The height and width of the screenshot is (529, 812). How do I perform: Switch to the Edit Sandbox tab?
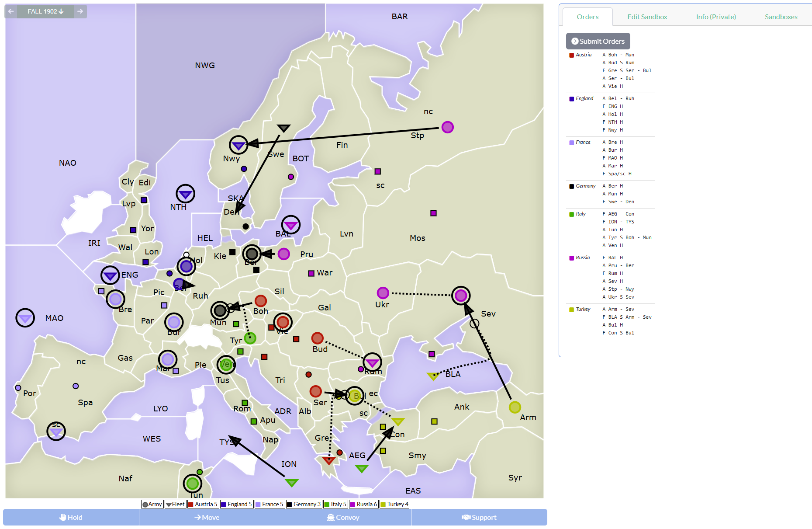click(647, 17)
